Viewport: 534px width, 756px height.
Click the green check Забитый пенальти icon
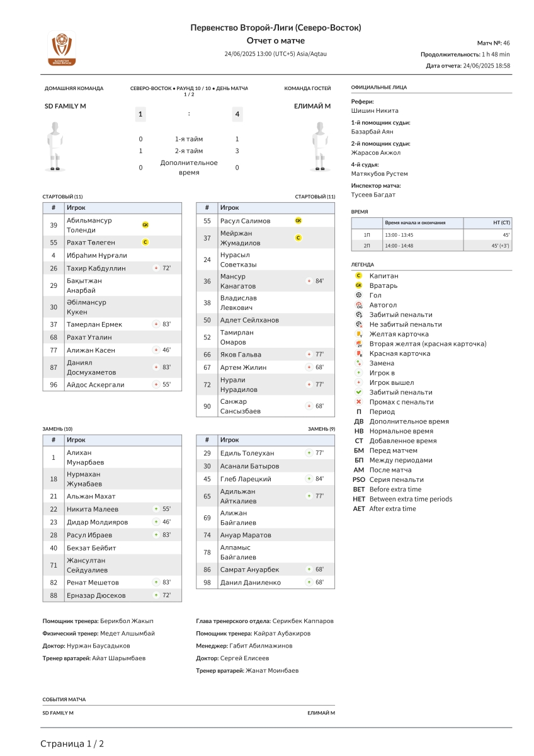point(358,392)
